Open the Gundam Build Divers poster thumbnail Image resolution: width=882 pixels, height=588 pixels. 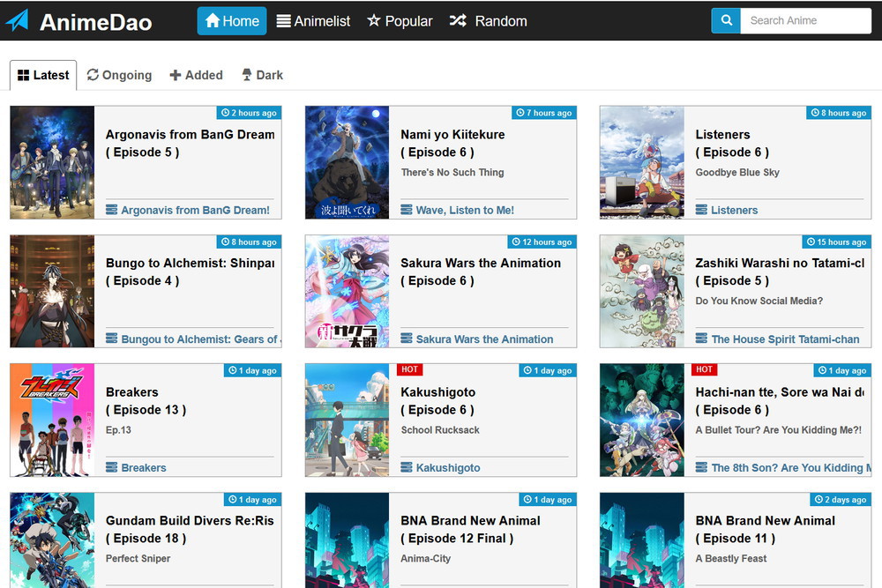[52, 540]
